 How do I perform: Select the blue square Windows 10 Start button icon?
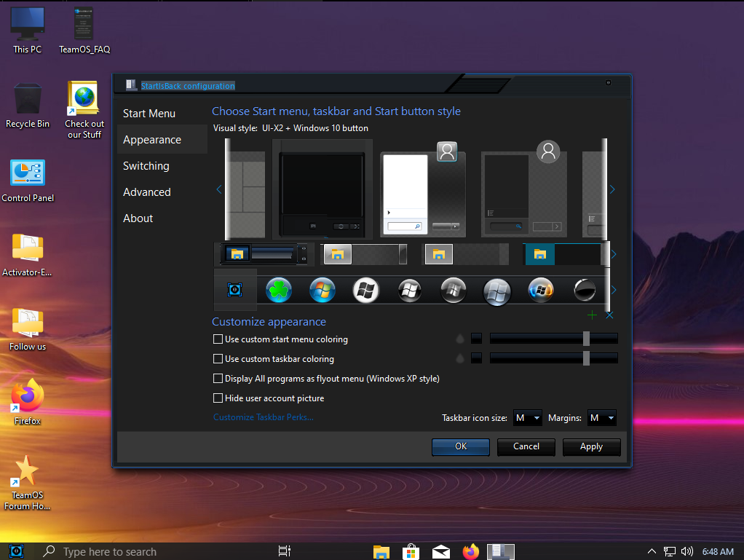click(x=234, y=290)
